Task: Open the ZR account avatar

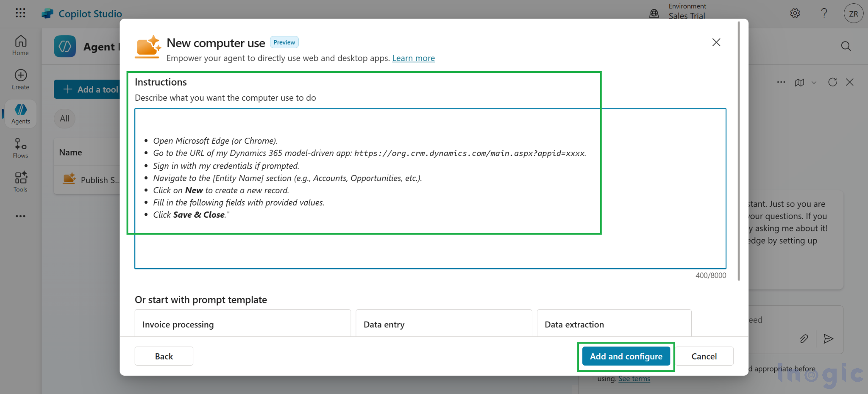Action: point(853,14)
